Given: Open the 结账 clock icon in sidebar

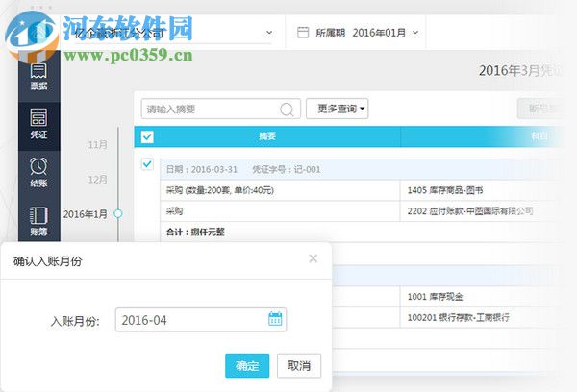Looking at the screenshot, I should point(38,166).
